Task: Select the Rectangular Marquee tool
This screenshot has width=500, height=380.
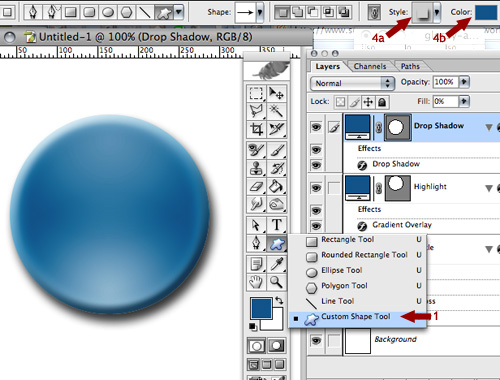Action: [256, 94]
